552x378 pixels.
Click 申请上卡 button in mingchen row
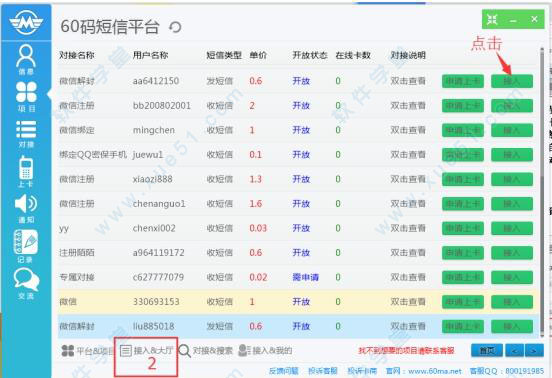463,130
